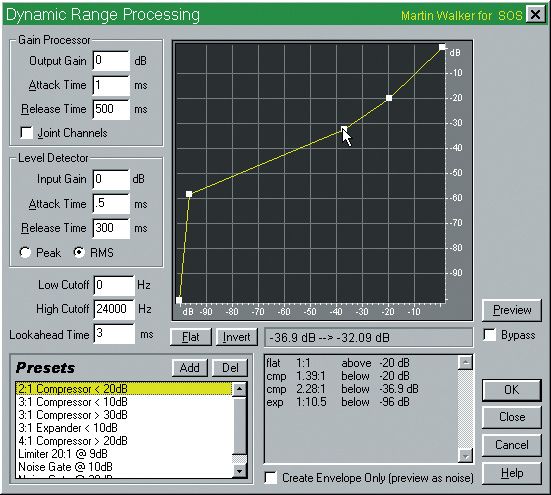Click segment list scroll up arrow

coord(465,363)
